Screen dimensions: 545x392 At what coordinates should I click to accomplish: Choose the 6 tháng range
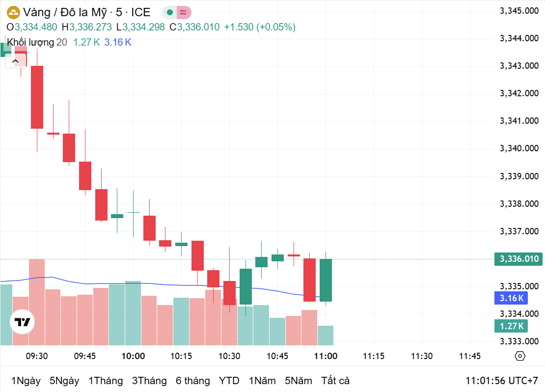pyautogui.click(x=193, y=381)
